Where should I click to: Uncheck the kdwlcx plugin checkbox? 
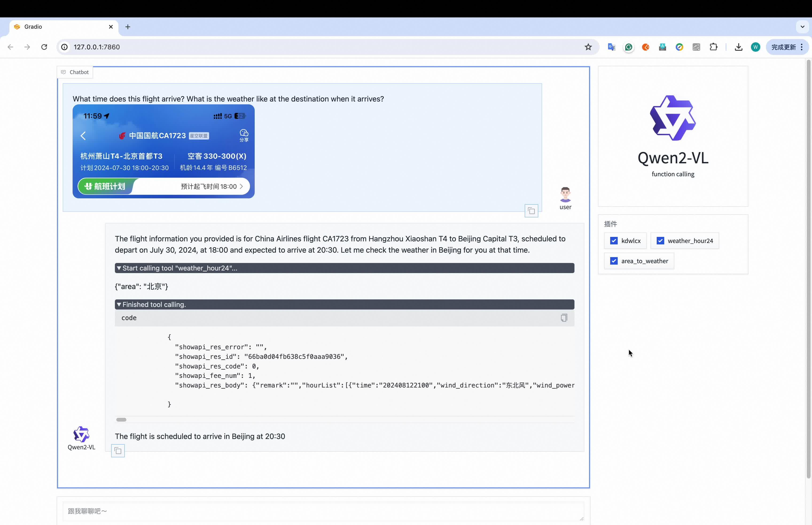(614, 241)
